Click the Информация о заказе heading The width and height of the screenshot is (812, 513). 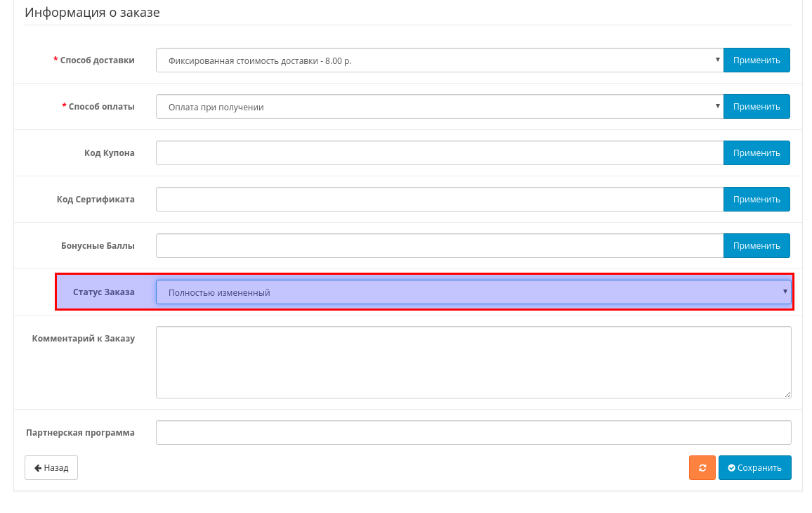pyautogui.click(x=92, y=13)
